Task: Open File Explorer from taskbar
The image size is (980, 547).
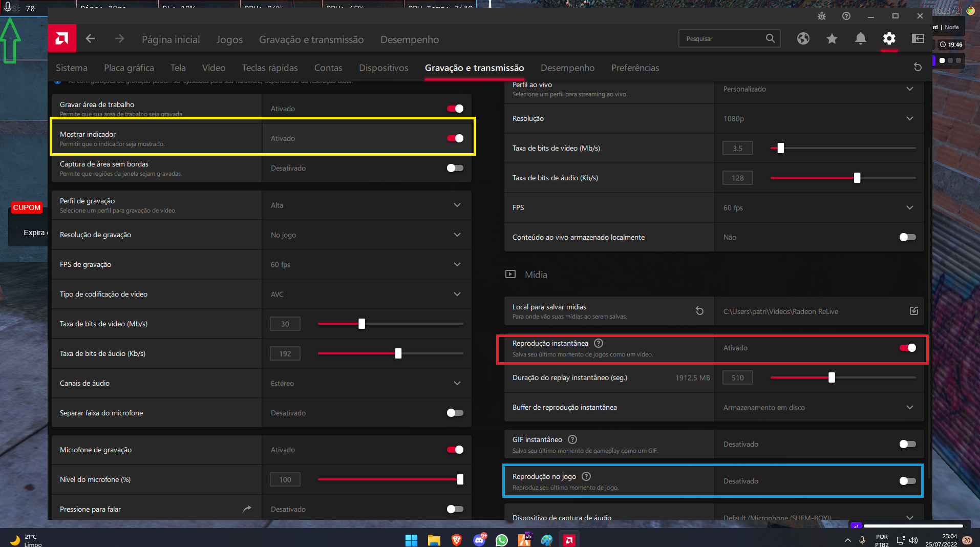Action: (434, 540)
